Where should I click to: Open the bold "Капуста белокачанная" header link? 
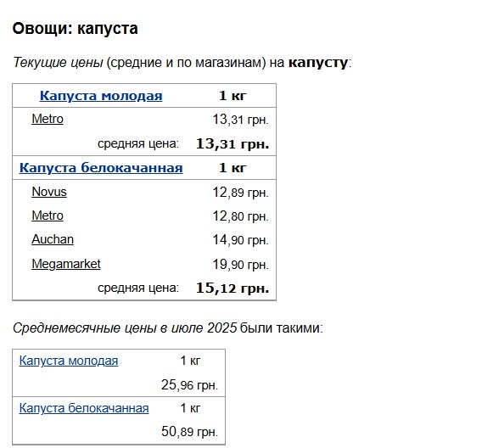pyautogui.click(x=101, y=168)
